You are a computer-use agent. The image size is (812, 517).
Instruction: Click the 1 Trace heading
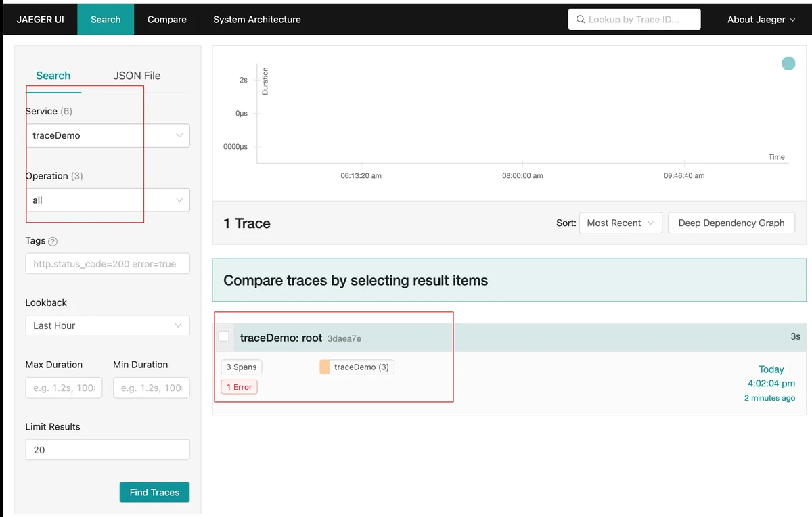point(247,223)
